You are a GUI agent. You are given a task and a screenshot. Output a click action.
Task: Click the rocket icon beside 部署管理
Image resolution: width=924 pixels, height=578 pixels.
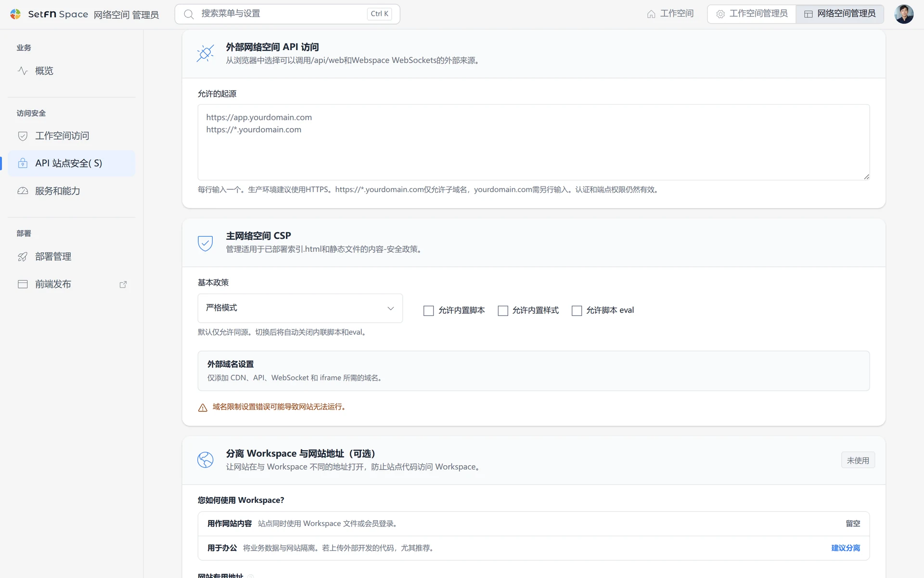pos(23,257)
